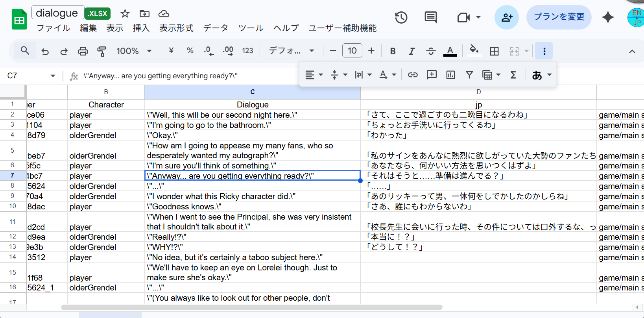Click the insert link icon
Image resolution: width=644 pixels, height=318 pixels.
point(413,75)
